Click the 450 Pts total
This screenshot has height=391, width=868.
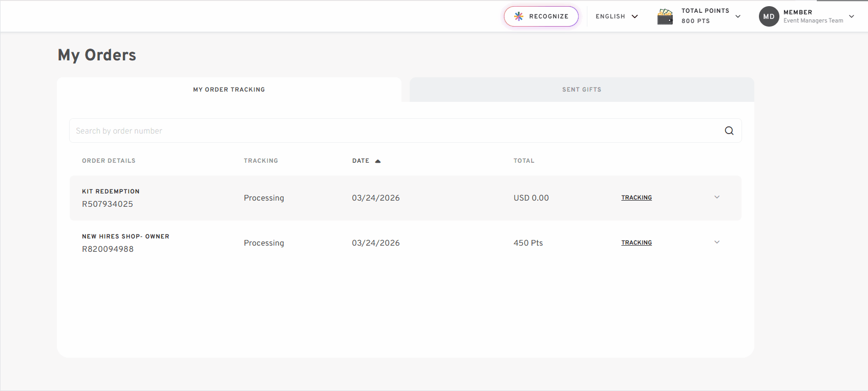528,243
